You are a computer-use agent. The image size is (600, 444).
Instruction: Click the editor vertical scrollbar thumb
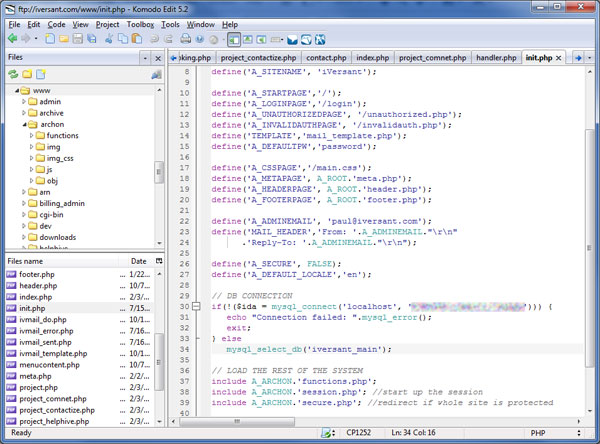tap(590, 248)
